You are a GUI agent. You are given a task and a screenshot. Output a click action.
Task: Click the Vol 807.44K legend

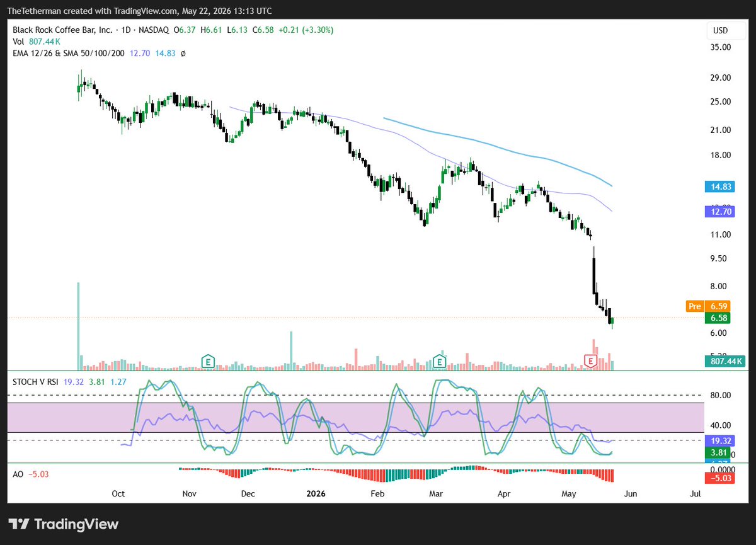[35, 42]
